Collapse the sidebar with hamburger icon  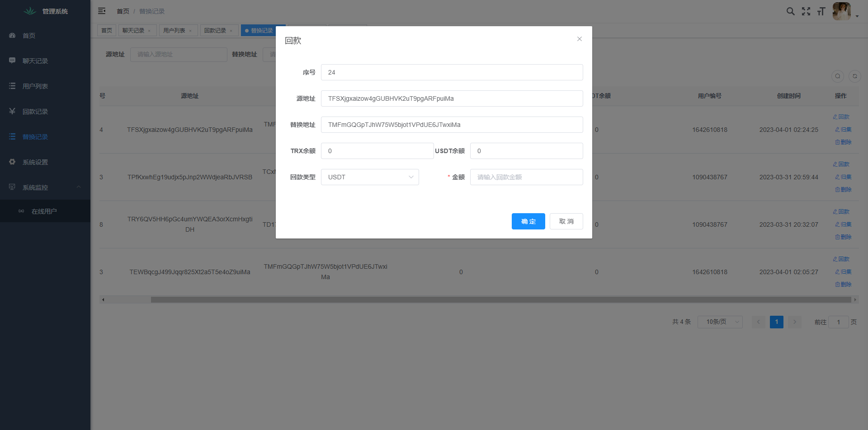(x=102, y=11)
